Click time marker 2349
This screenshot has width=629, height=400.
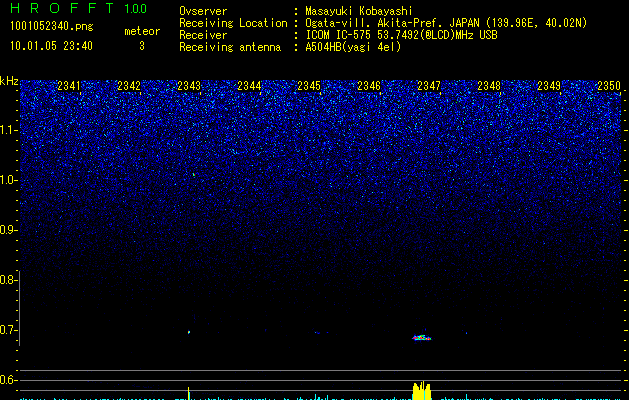[x=549, y=86]
